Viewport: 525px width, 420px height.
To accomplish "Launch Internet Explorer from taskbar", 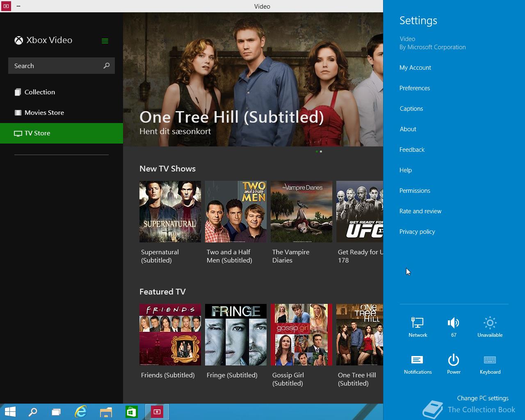I will [81, 412].
